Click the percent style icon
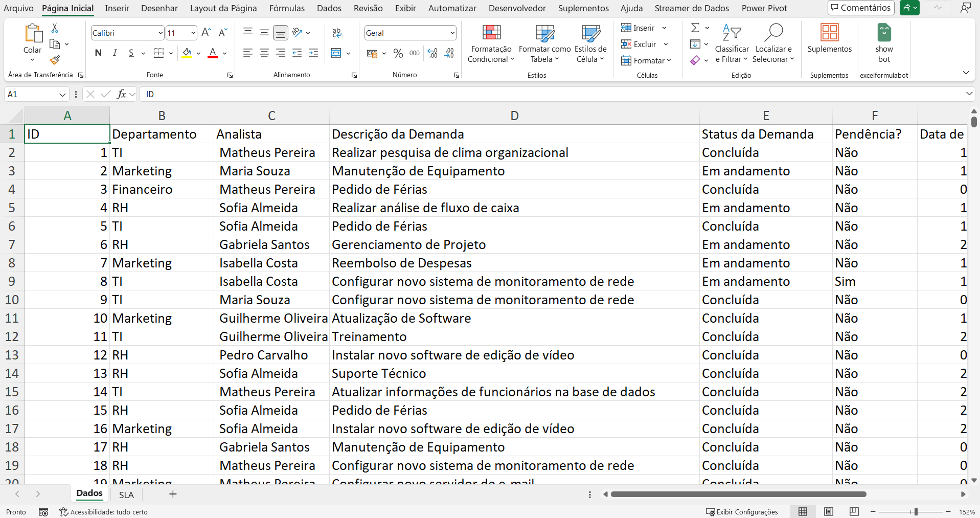The height and width of the screenshot is (518, 980). (x=398, y=53)
